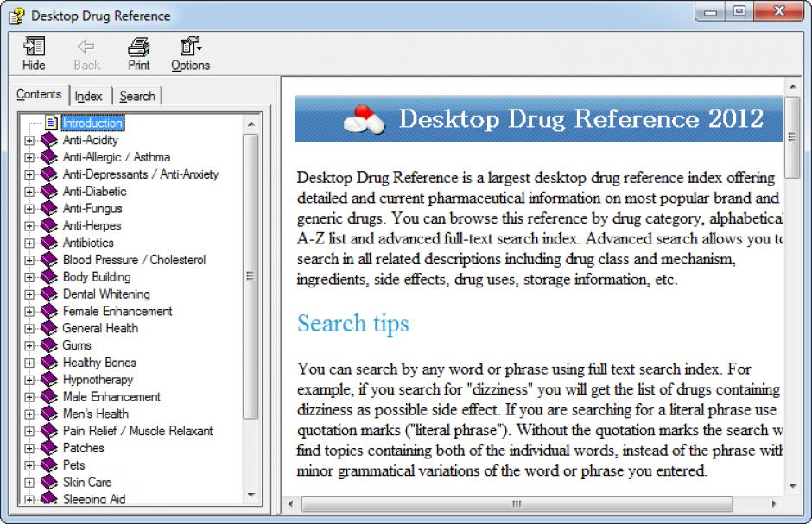Click the Back arrow toolbar button
Screen dimensions: 812x524
click(86, 54)
